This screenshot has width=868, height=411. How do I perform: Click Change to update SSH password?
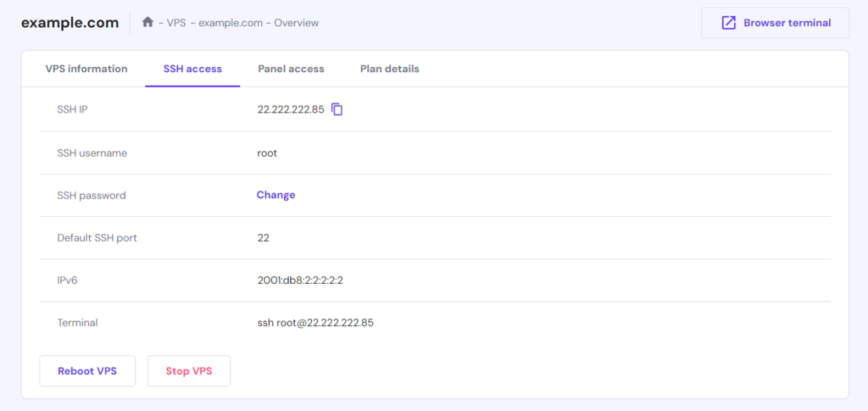click(275, 195)
